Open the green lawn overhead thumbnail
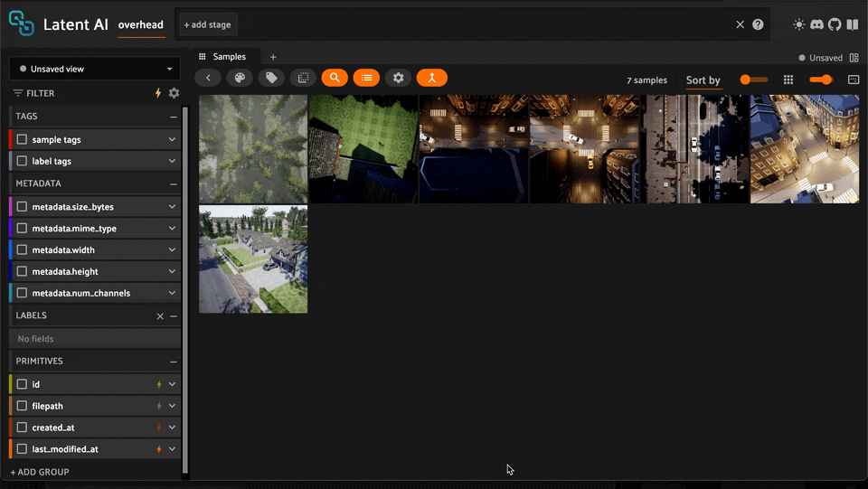 click(x=363, y=149)
